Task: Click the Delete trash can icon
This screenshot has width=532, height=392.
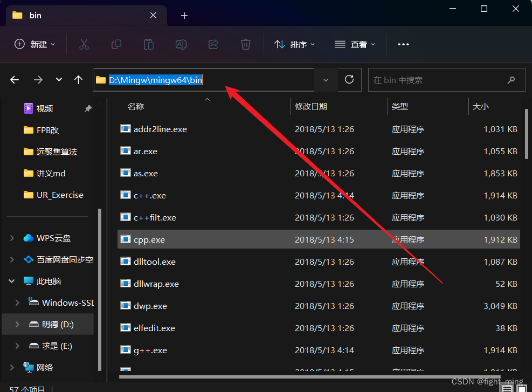Action: coord(246,44)
